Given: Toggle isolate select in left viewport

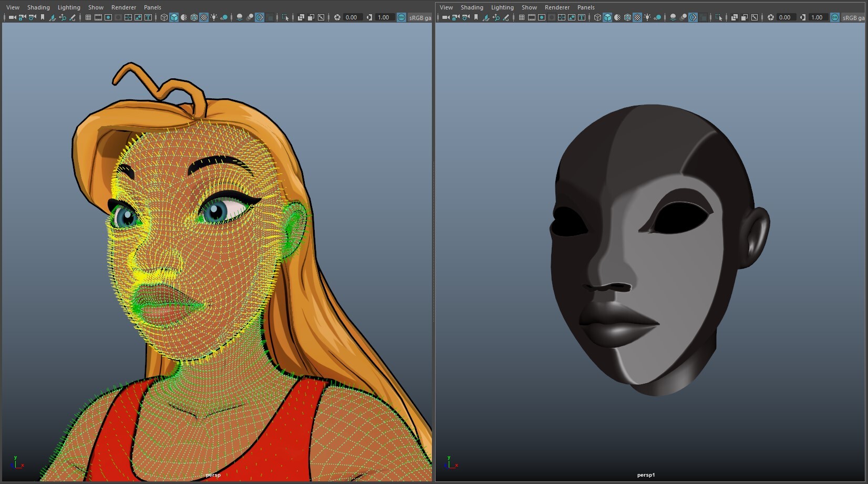Looking at the screenshot, I should tap(285, 17).
